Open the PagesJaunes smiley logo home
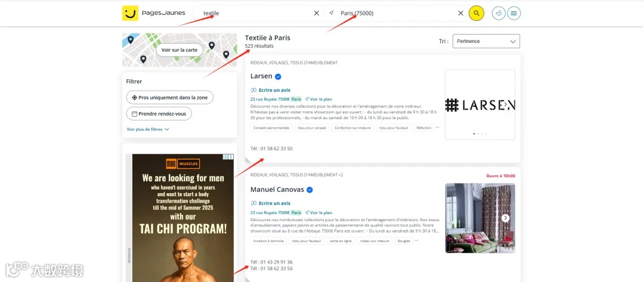 (130, 13)
